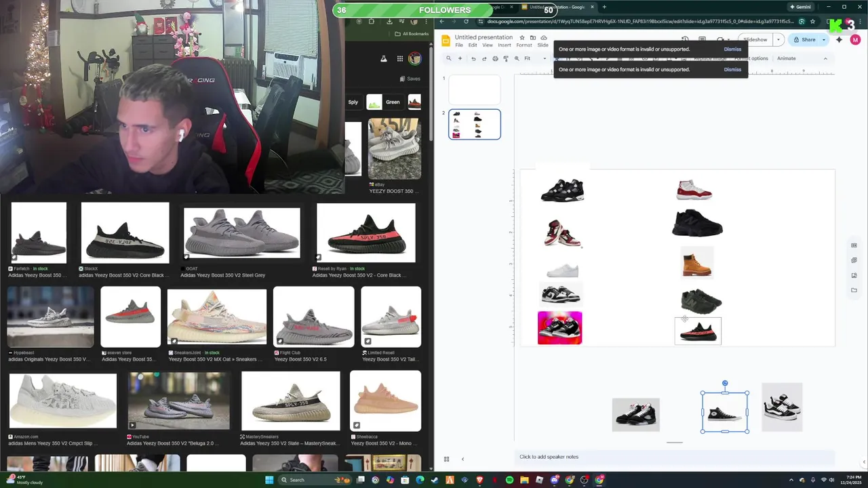The width and height of the screenshot is (868, 488).
Task: Open the Share dropdown arrow
Action: pos(824,39)
